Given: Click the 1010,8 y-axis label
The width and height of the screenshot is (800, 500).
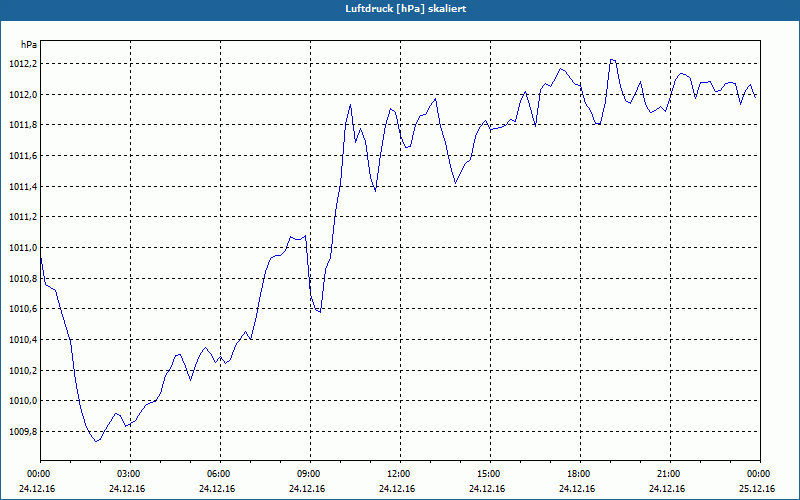Looking at the screenshot, I should 23,278.
